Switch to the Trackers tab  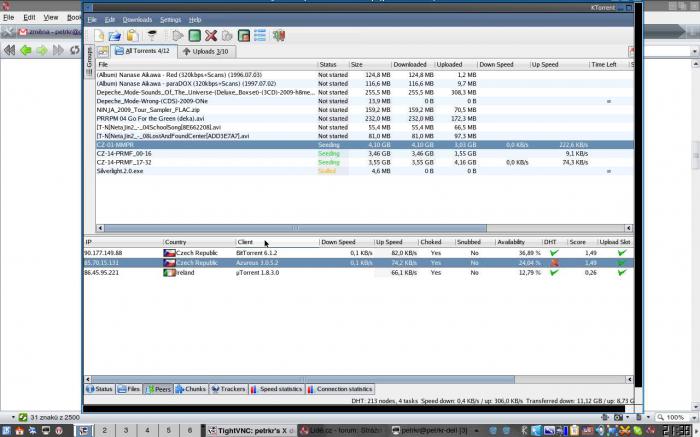[228, 389]
